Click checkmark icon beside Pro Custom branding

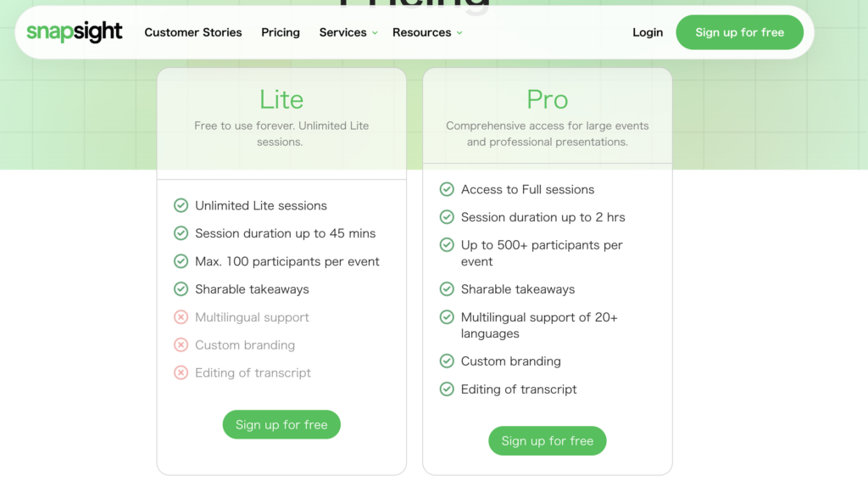click(447, 361)
